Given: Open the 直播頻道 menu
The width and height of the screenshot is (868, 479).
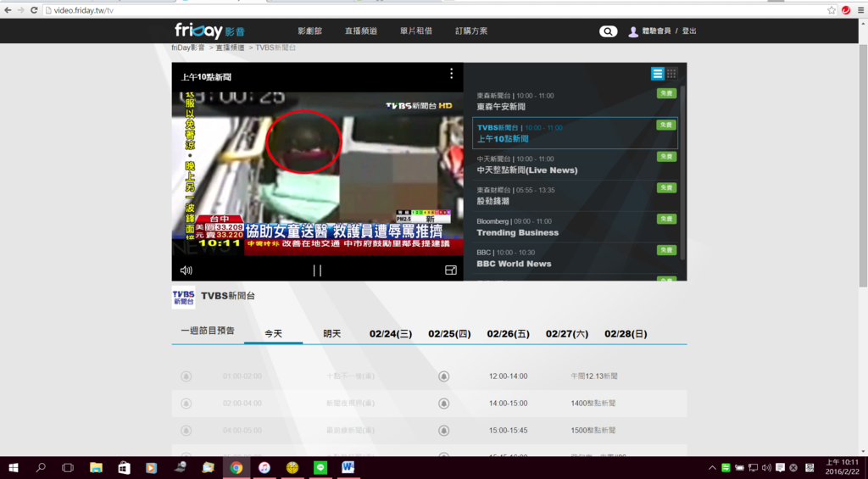Looking at the screenshot, I should (x=361, y=31).
